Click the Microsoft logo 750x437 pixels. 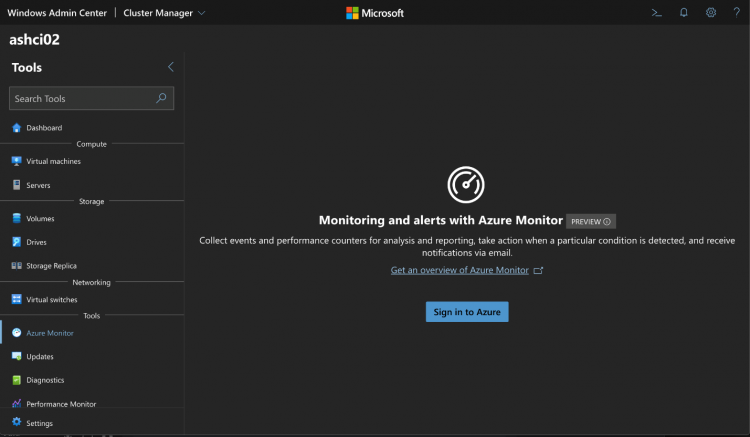[375, 13]
